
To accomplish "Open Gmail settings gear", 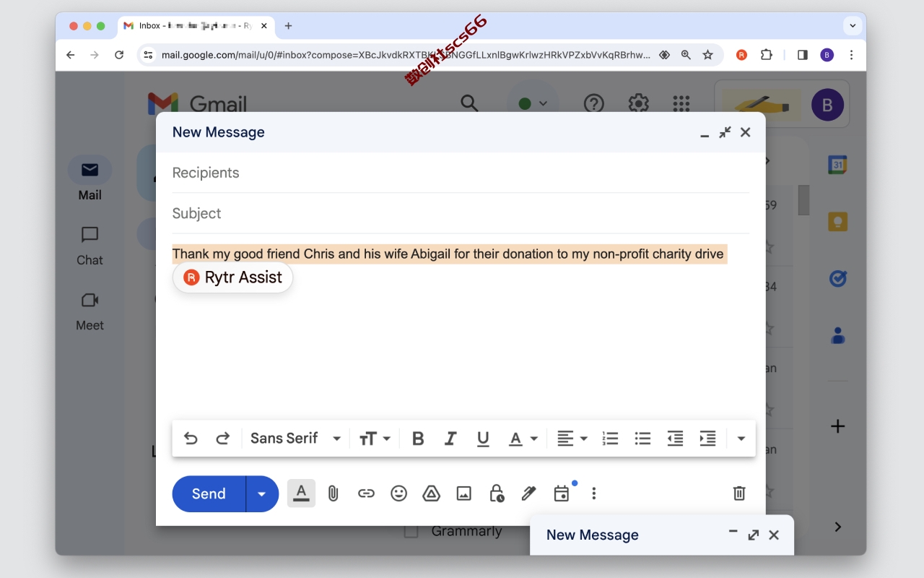I will [638, 103].
